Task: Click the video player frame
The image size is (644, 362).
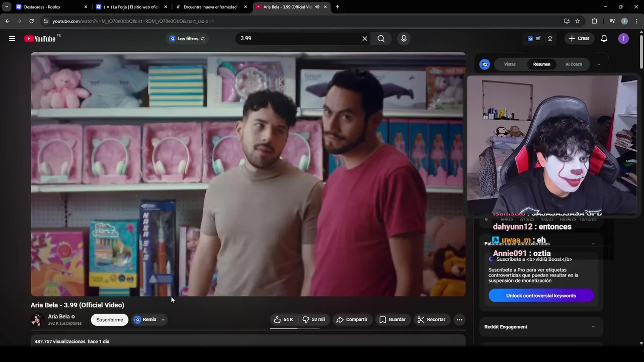Action: (x=248, y=174)
